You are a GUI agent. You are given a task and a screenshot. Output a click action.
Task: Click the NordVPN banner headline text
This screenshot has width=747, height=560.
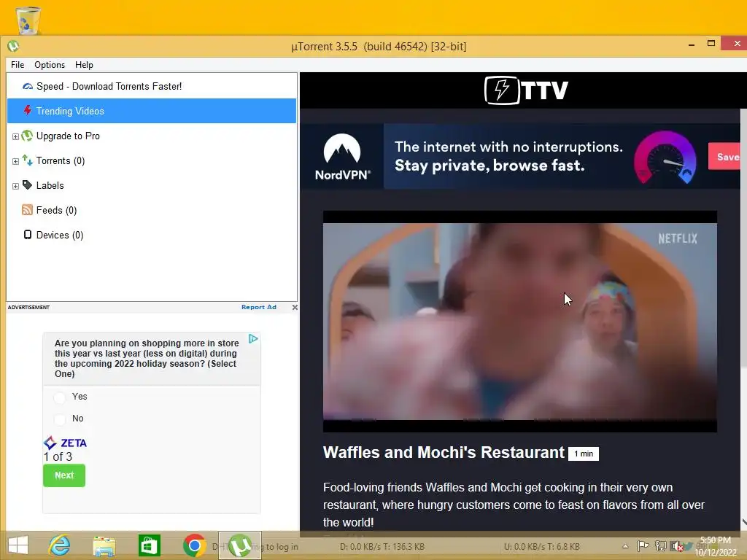click(x=508, y=156)
